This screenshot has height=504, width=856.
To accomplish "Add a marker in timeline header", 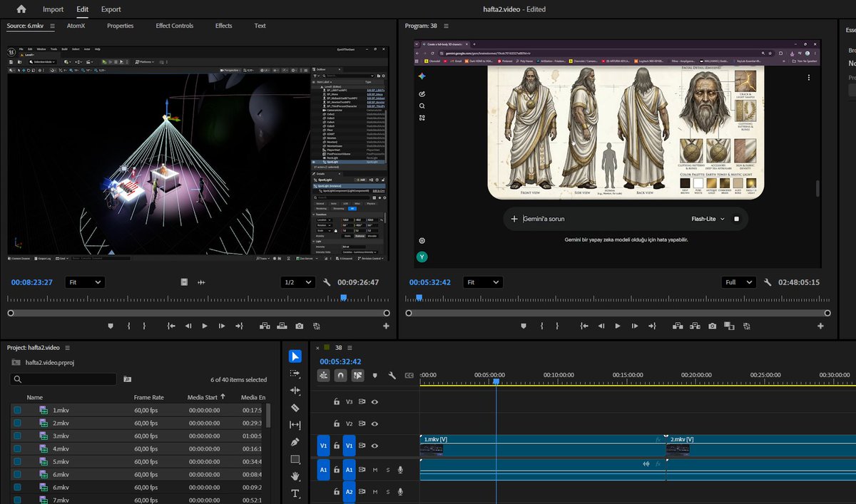I will (375, 375).
